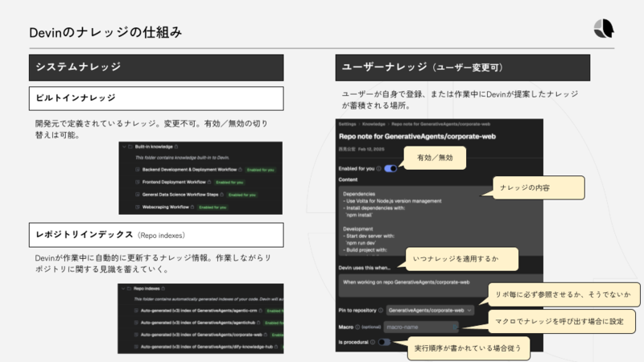Click the info icon next to Is procedural
Viewport: 644px width, 362px height.
coord(373,342)
